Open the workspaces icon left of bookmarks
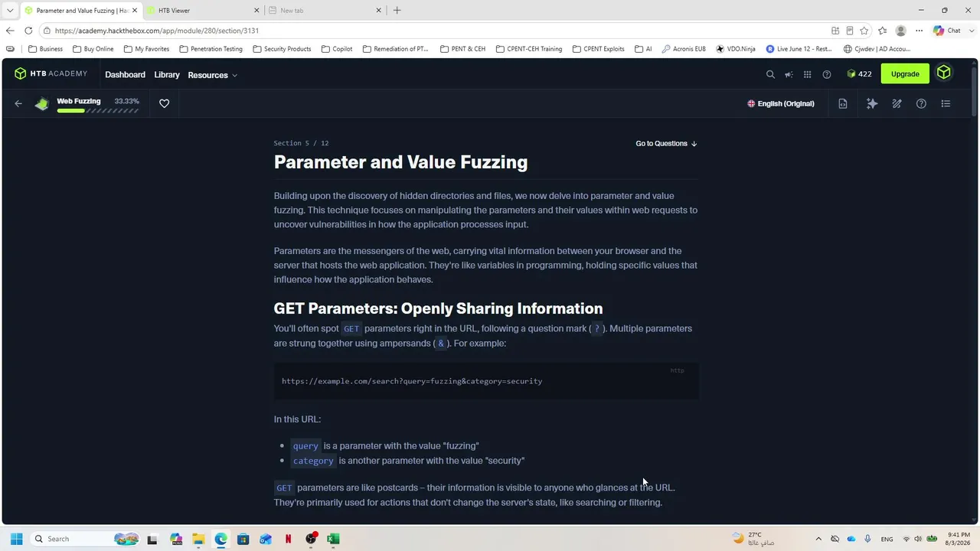This screenshot has height=551, width=980. [9, 49]
